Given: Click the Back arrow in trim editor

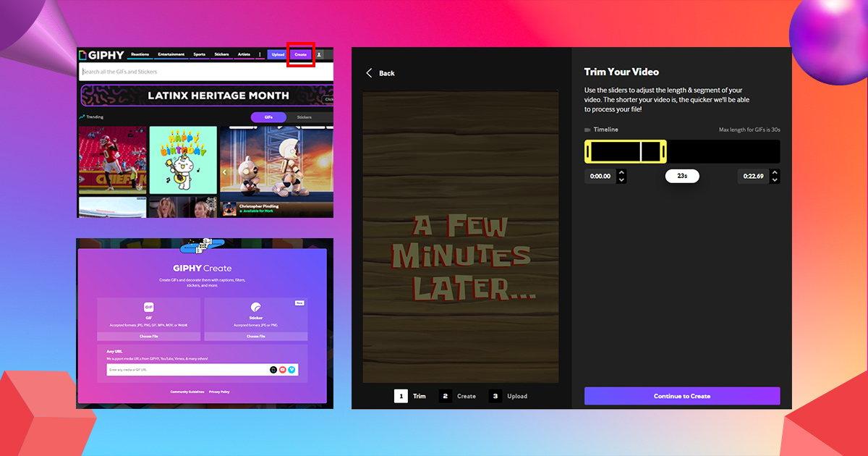Looking at the screenshot, I should point(369,73).
